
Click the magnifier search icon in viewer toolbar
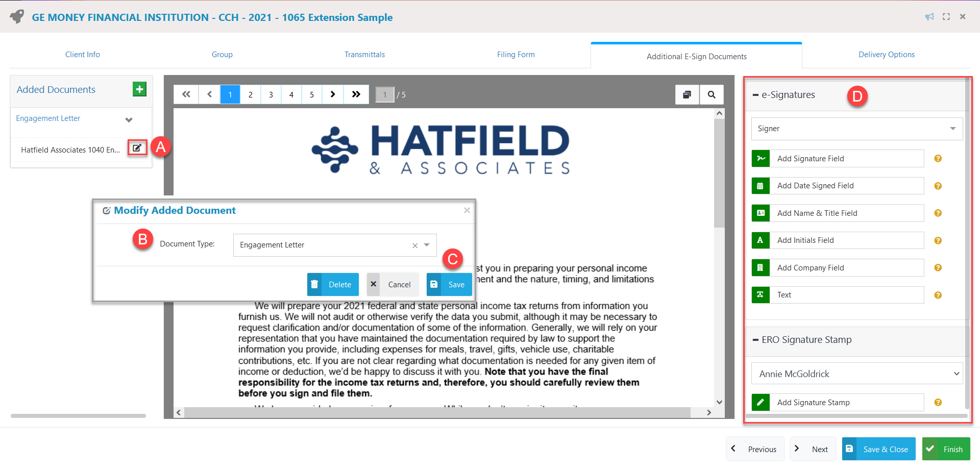[712, 94]
